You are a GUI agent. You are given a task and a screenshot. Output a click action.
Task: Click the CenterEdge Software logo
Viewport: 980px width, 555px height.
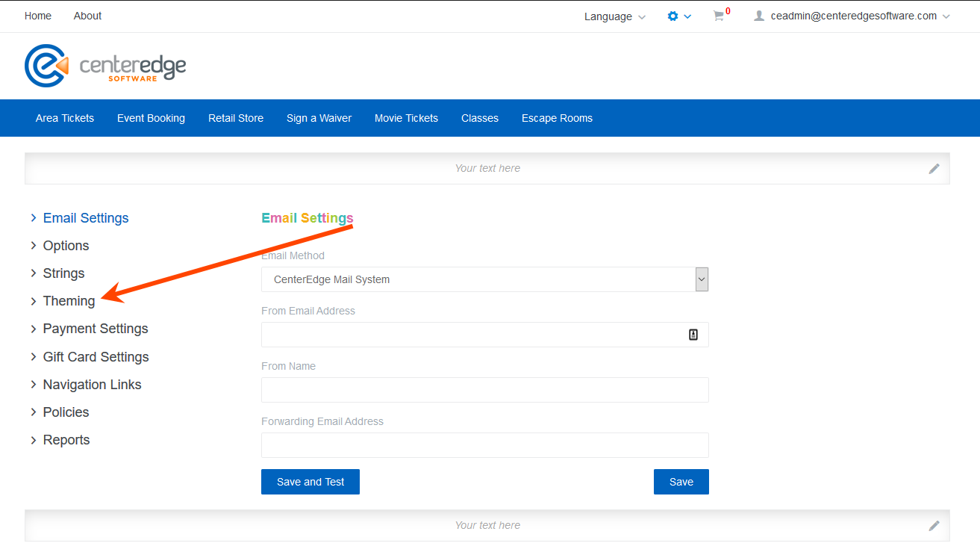click(x=105, y=66)
